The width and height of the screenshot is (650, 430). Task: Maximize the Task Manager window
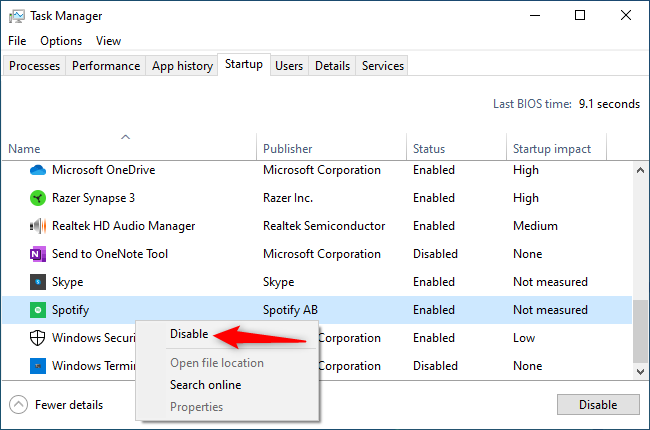[x=580, y=16]
